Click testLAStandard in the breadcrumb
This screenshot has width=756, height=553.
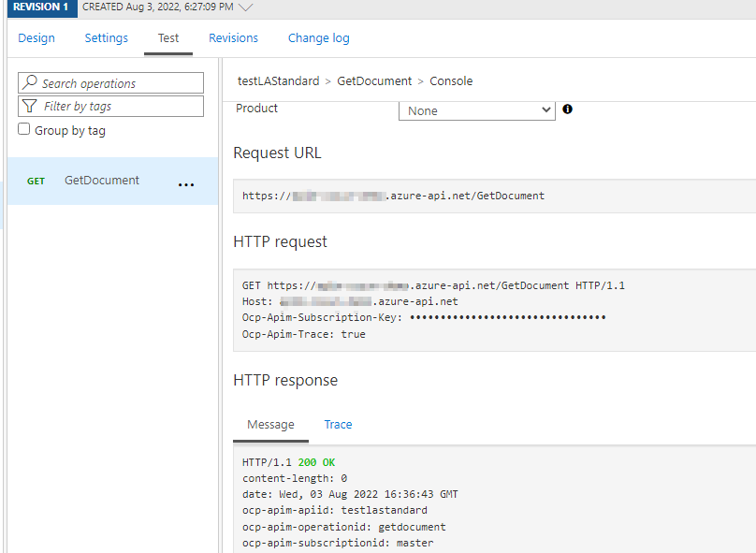click(278, 81)
